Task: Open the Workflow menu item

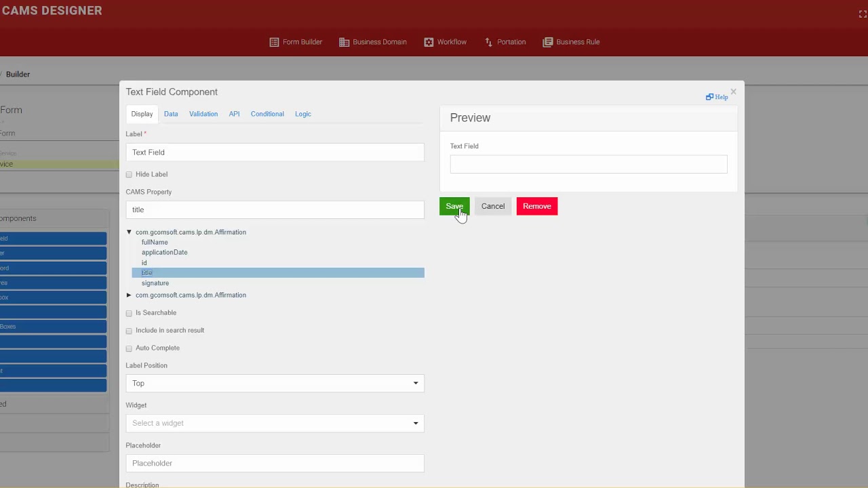Action: point(446,42)
